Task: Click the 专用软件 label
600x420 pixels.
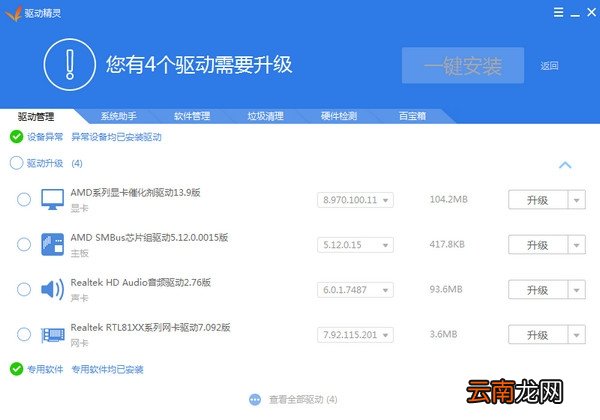Action: (x=45, y=369)
